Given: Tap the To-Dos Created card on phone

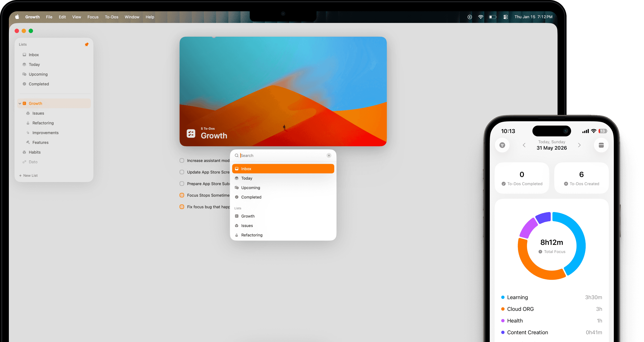Looking at the screenshot, I should point(581,178).
